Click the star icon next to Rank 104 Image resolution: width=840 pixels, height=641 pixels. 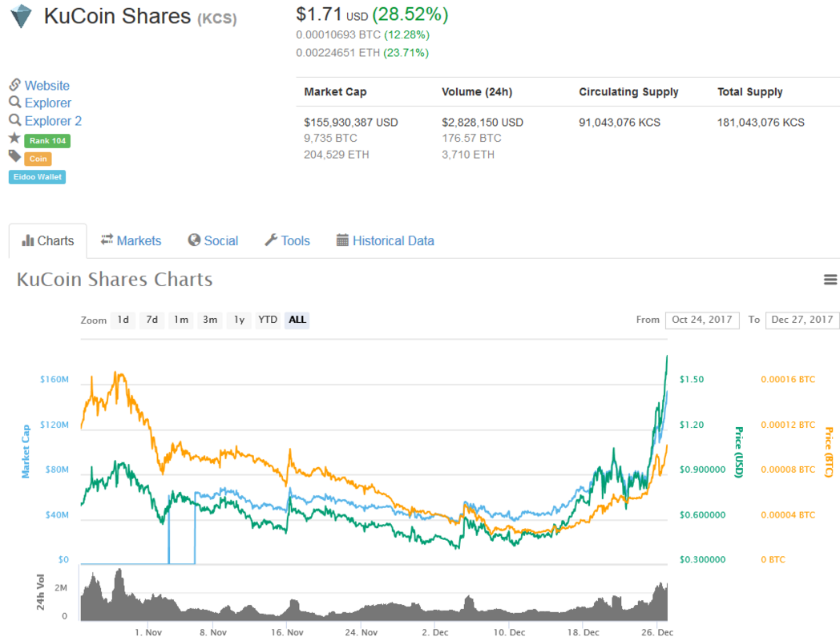click(14, 138)
